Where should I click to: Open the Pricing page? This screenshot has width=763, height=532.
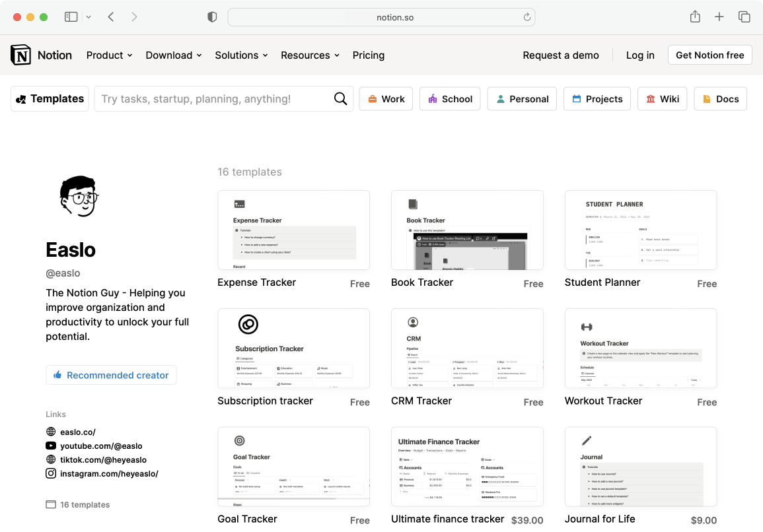click(x=369, y=55)
